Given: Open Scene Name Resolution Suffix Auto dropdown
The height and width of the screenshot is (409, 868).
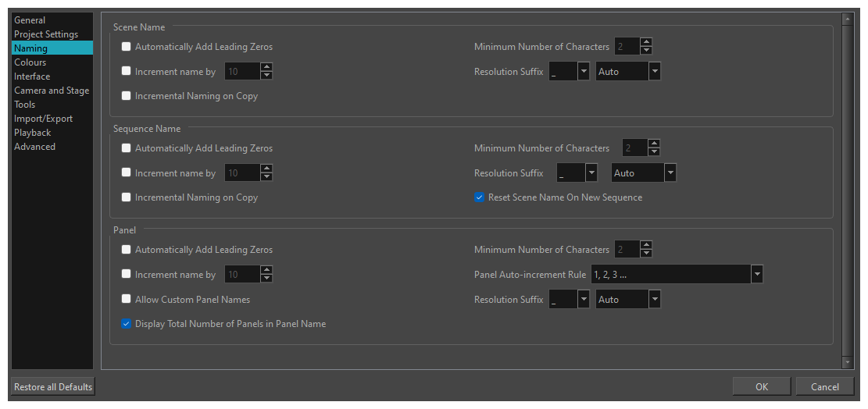Looking at the screenshot, I should click(654, 72).
